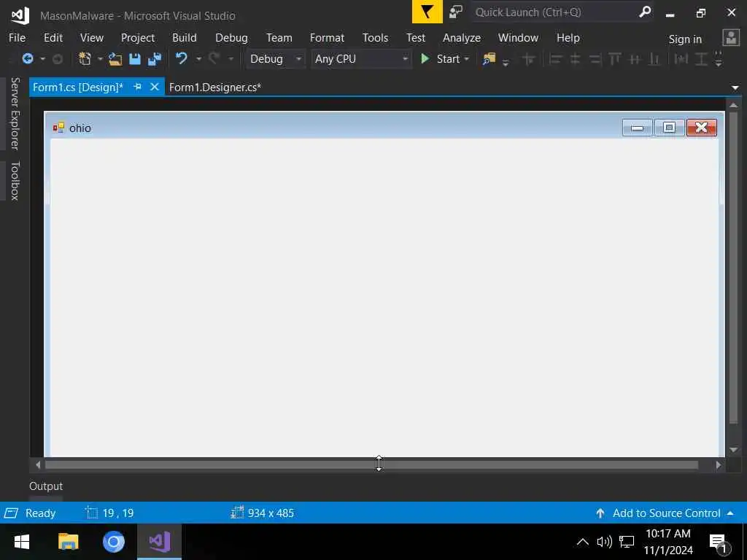Open the Server Explorer side panel
This screenshot has width=747, height=560.
(x=15, y=114)
